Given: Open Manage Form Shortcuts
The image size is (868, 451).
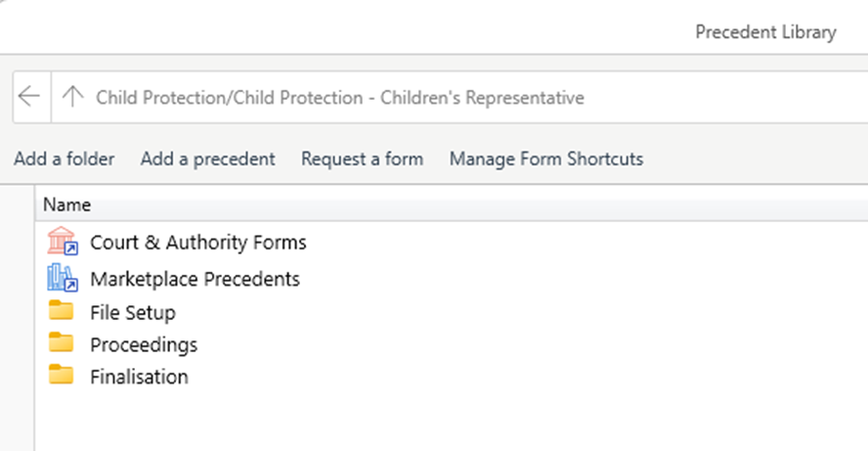Looking at the screenshot, I should click(545, 158).
